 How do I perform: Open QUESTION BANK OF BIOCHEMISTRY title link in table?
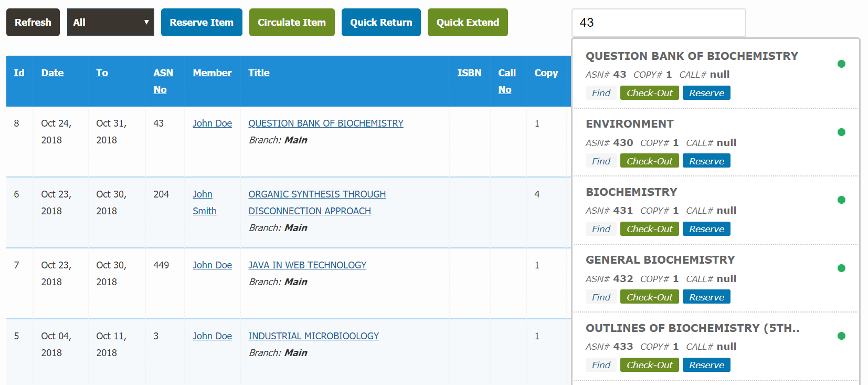coord(326,123)
